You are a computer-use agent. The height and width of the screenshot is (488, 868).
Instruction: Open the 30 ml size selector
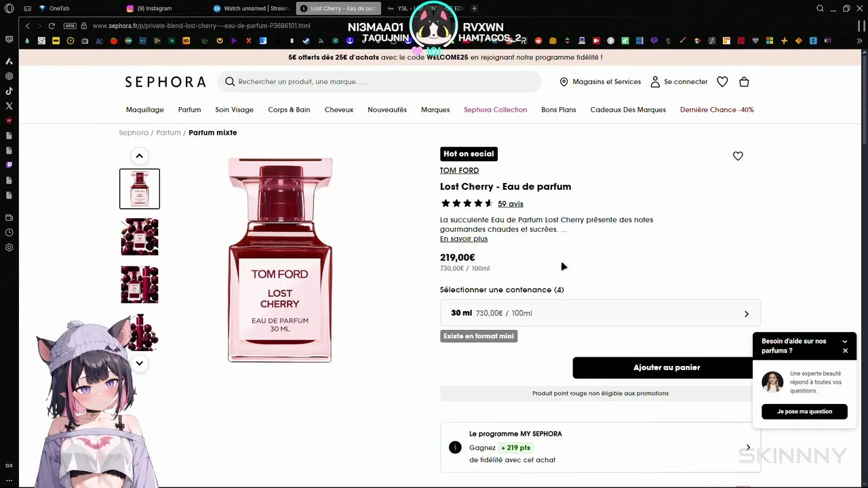pos(600,313)
